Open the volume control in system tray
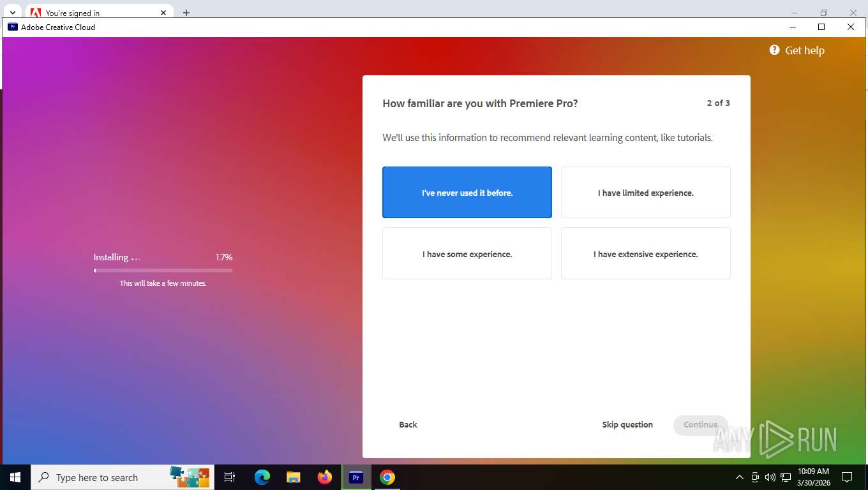The image size is (868, 490). click(x=770, y=477)
